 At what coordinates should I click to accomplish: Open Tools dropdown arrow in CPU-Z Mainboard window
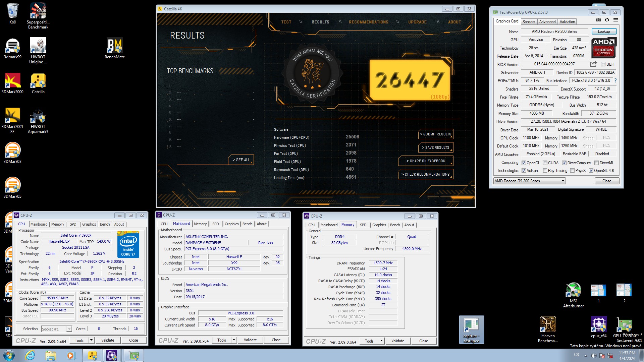[x=234, y=340]
